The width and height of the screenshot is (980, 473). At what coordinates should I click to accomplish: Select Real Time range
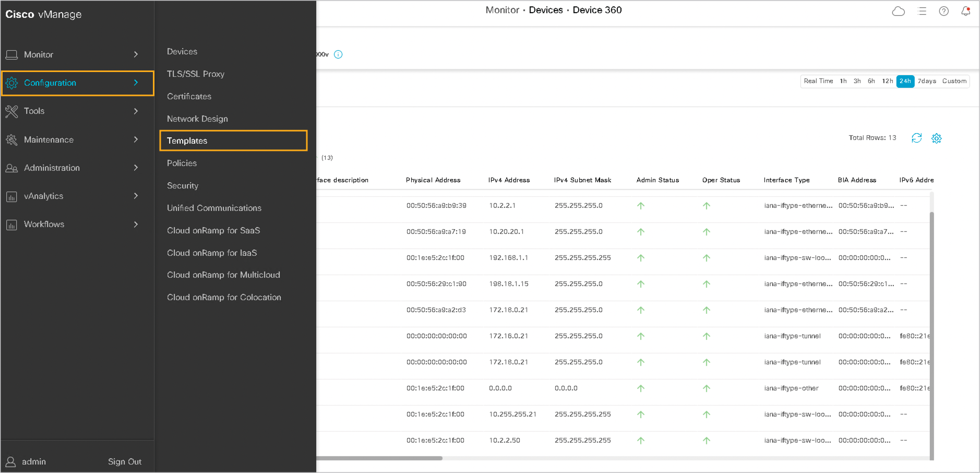click(818, 81)
